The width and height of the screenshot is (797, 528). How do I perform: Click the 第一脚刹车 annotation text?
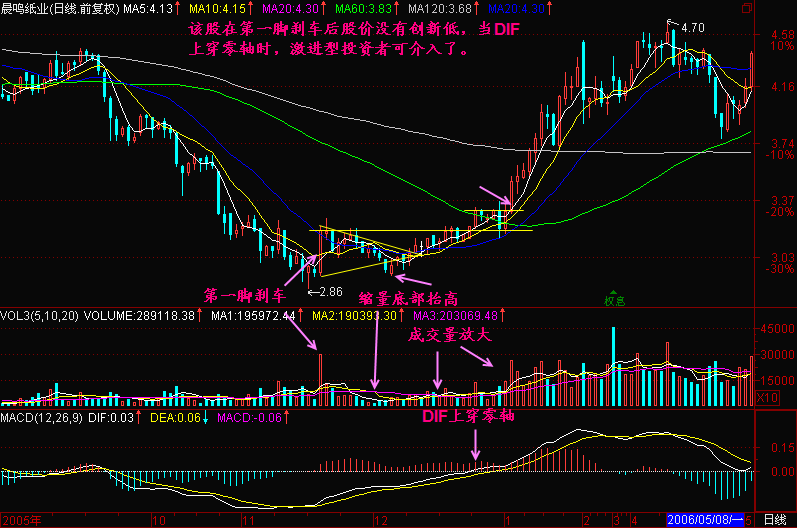point(244,296)
